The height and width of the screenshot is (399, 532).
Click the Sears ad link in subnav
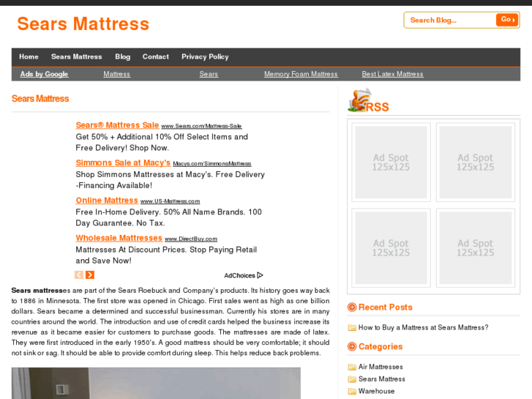pos(209,74)
